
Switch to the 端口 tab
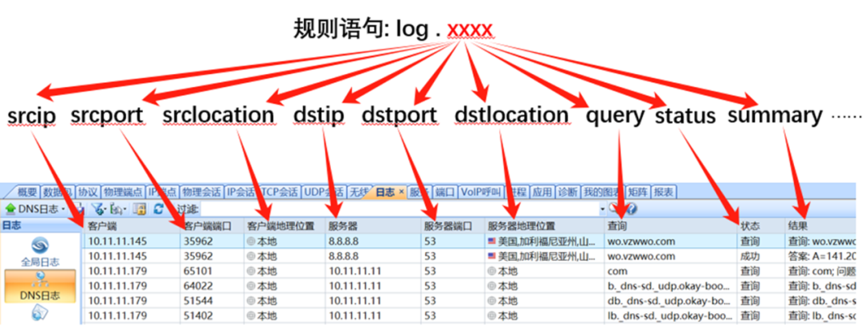pos(444,192)
